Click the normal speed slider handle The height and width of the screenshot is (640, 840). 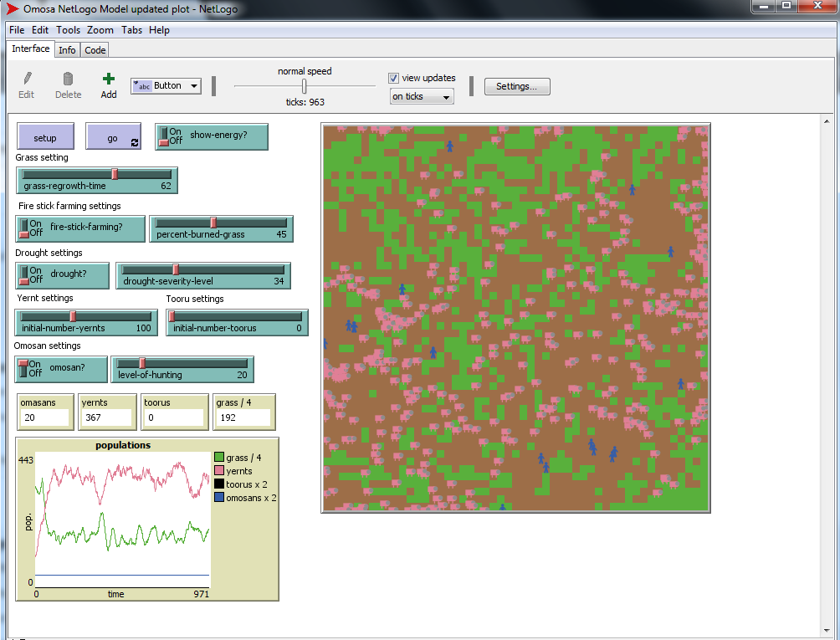(305, 85)
